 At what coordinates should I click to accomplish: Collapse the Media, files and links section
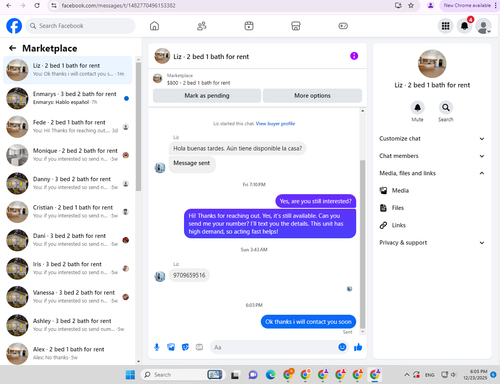click(432, 173)
